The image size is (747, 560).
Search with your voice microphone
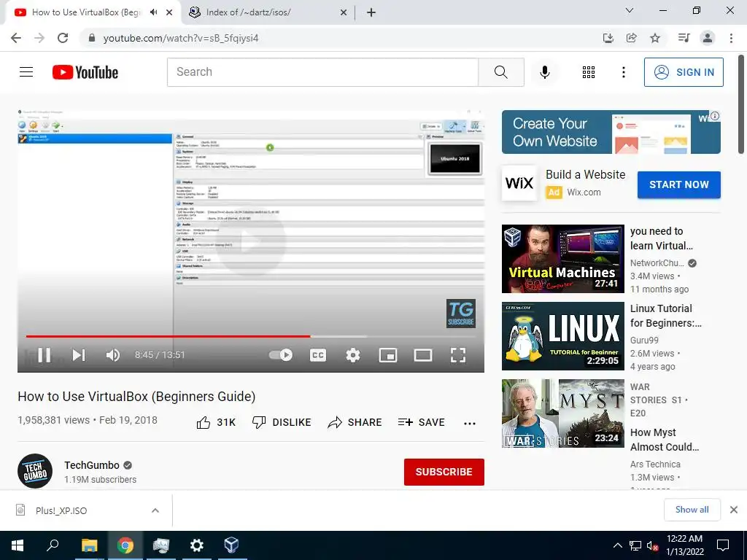544,72
